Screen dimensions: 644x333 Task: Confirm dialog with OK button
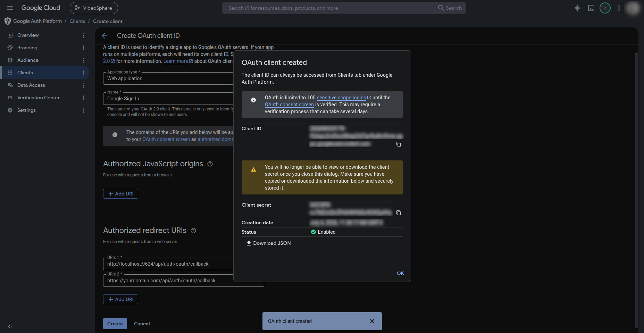click(400, 273)
